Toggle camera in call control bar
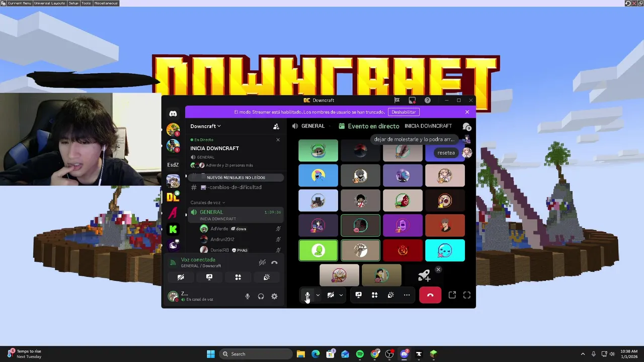The width and height of the screenshot is (644, 362). pyautogui.click(x=331, y=295)
